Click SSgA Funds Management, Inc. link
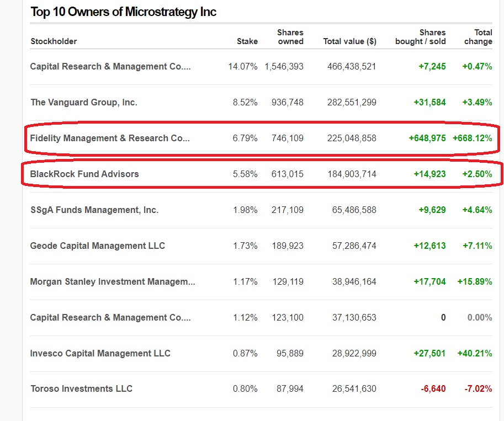This screenshot has width=504, height=421. [x=94, y=210]
